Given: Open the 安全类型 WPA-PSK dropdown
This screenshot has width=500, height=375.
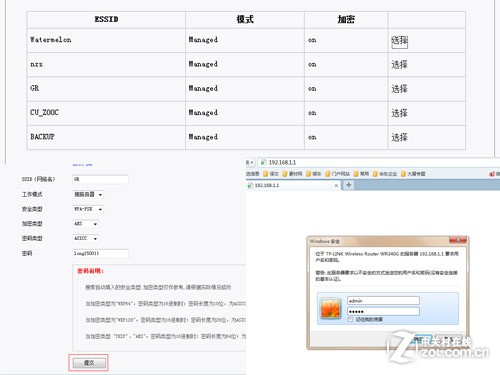Looking at the screenshot, I should 88,209.
